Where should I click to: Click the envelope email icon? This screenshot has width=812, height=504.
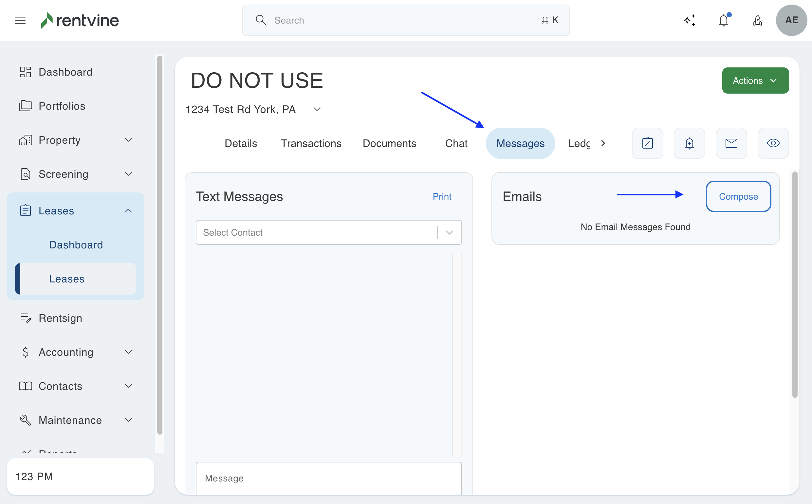(x=731, y=143)
